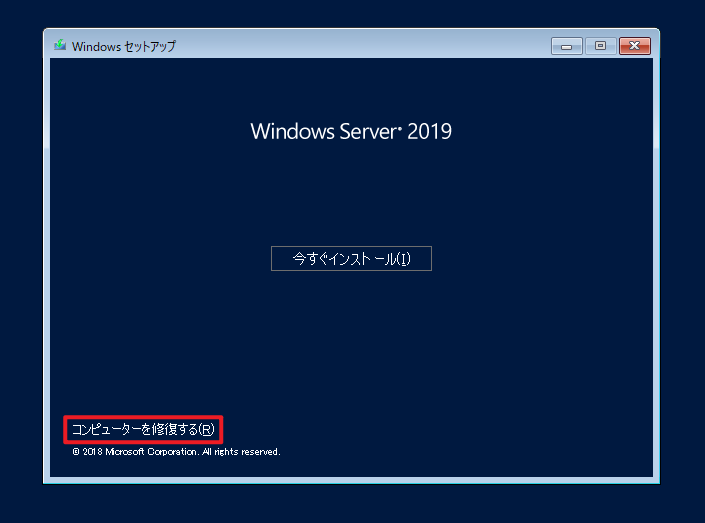705x523 pixels.
Task: Minimize the Windows セットアップ window
Action: pyautogui.click(x=567, y=46)
